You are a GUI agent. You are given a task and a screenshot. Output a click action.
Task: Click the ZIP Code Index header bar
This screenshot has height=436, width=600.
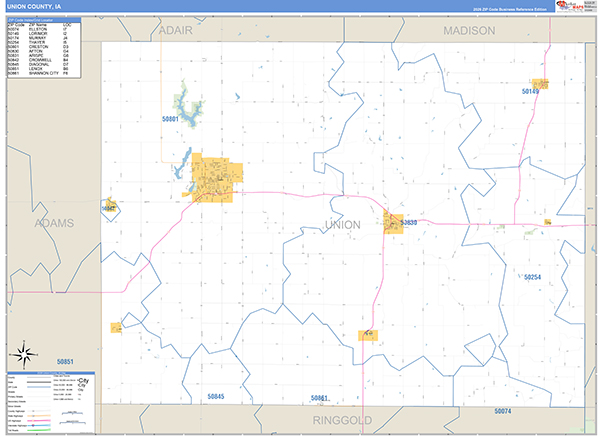click(44, 20)
